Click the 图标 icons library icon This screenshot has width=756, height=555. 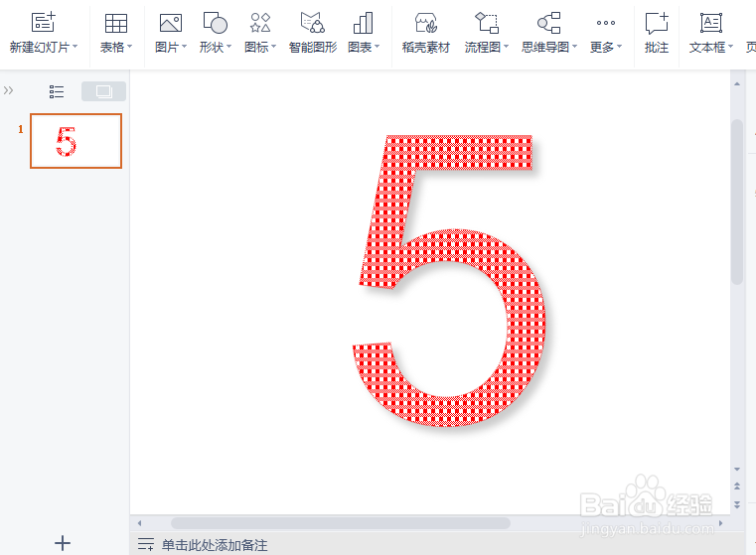(260, 23)
